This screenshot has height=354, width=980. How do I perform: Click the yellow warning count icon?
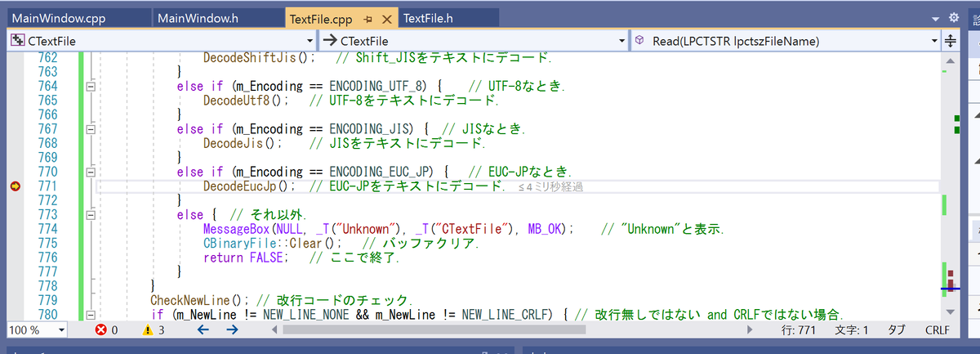tap(148, 330)
